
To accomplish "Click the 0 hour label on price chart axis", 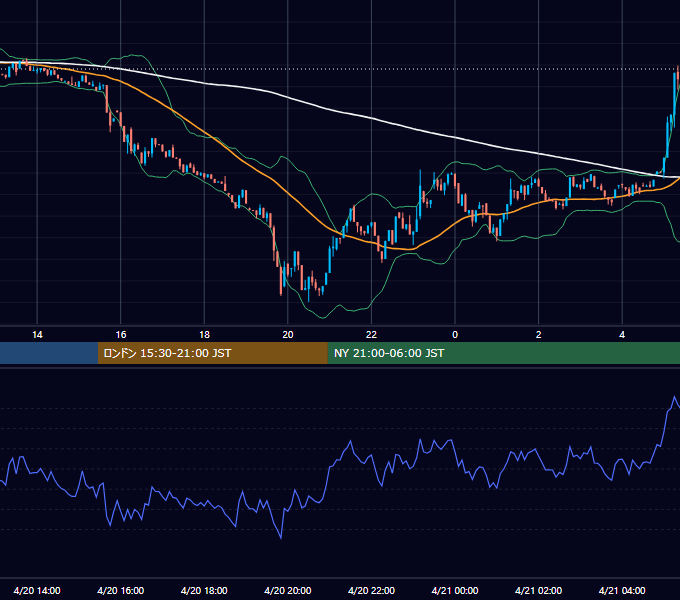I will (455, 335).
